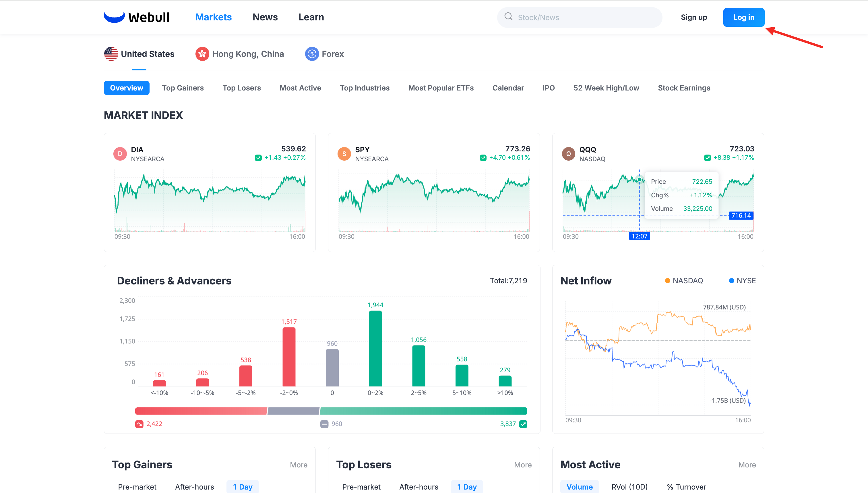868x493 pixels.
Task: Click the 716.14 price label on QQQ chart
Action: [741, 216]
